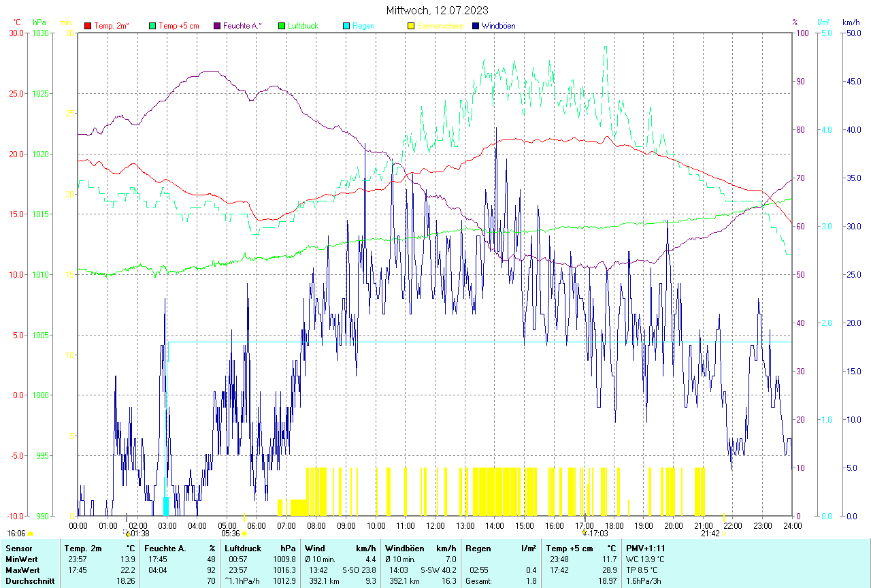The width and height of the screenshot is (871, 588).
Task: Click the Sensor header in the table
Action: 18,549
